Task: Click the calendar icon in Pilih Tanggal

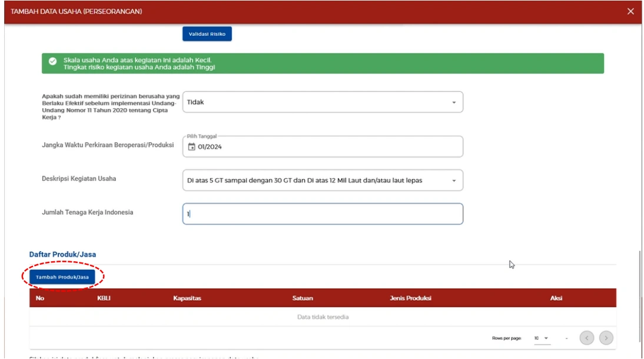Action: tap(191, 147)
